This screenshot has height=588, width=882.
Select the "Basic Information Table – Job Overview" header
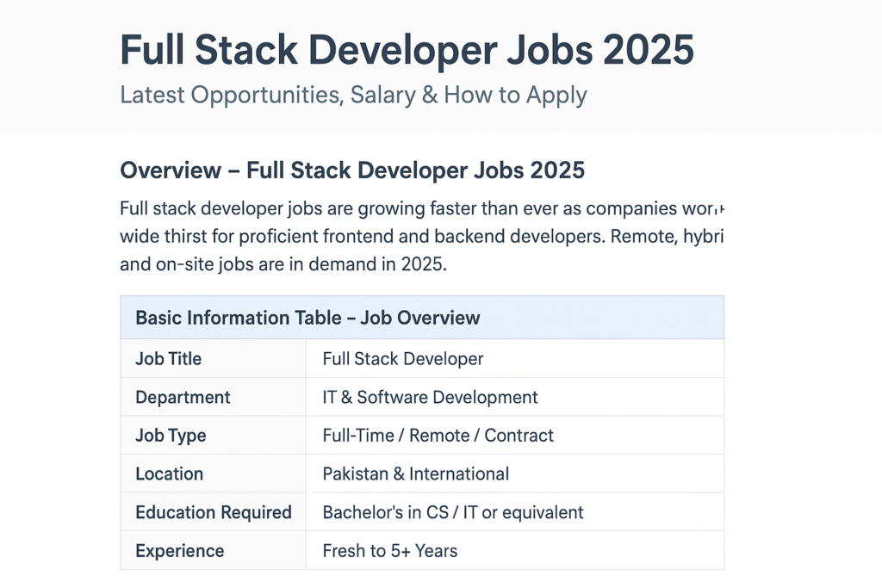[307, 318]
